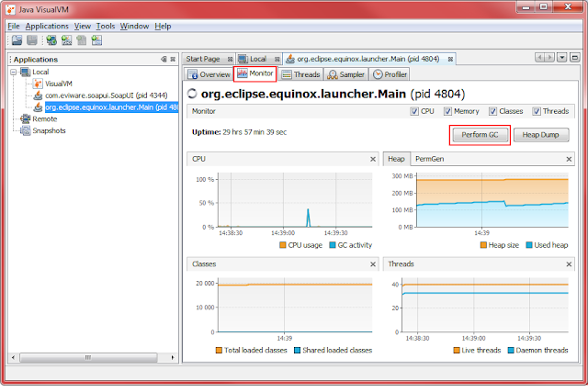Open the Window menu
Screen dimensions: 588x392
point(134,27)
